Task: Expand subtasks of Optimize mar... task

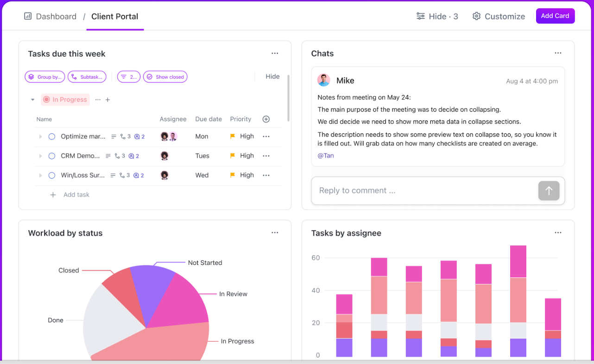Action: click(40, 137)
